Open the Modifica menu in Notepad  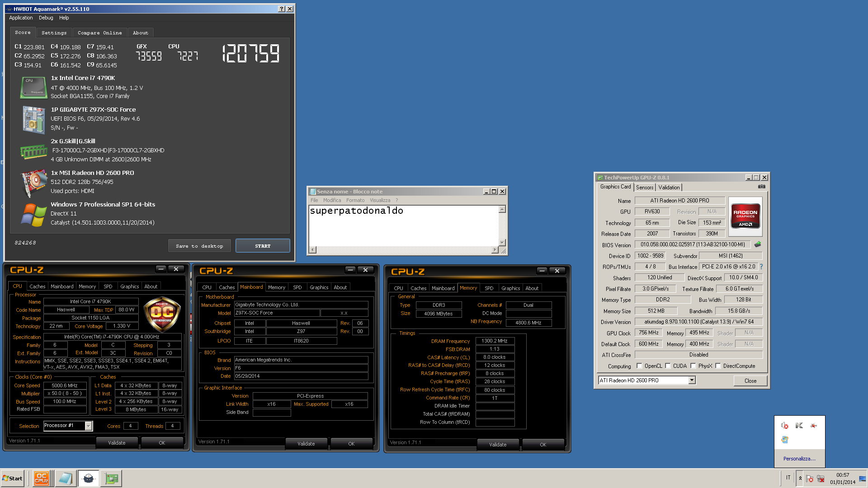point(332,200)
